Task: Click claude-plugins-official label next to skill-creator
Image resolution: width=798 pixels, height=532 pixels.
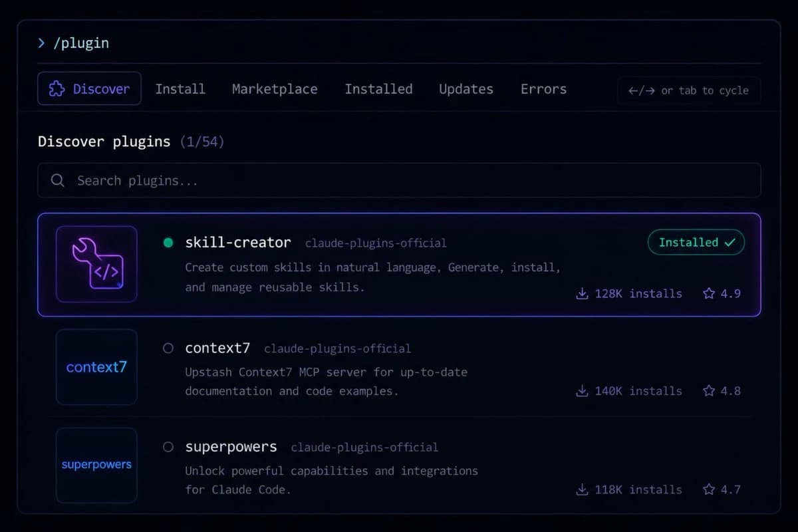Action: [376, 243]
